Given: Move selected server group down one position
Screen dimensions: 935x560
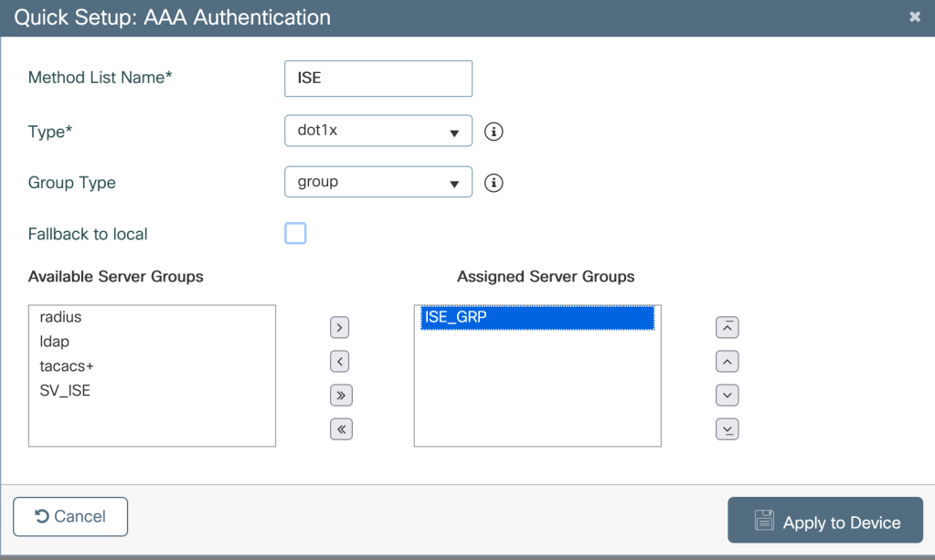Looking at the screenshot, I should click(x=727, y=396).
